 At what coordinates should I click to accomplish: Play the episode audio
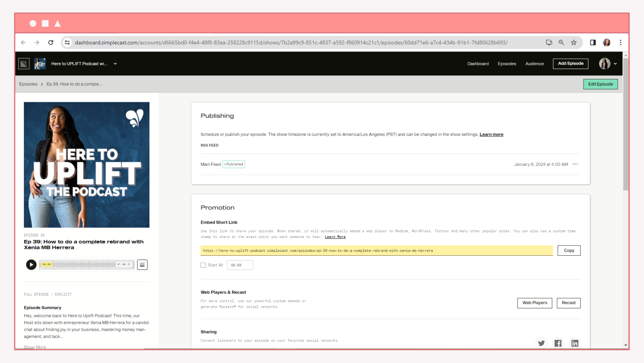pyautogui.click(x=31, y=265)
